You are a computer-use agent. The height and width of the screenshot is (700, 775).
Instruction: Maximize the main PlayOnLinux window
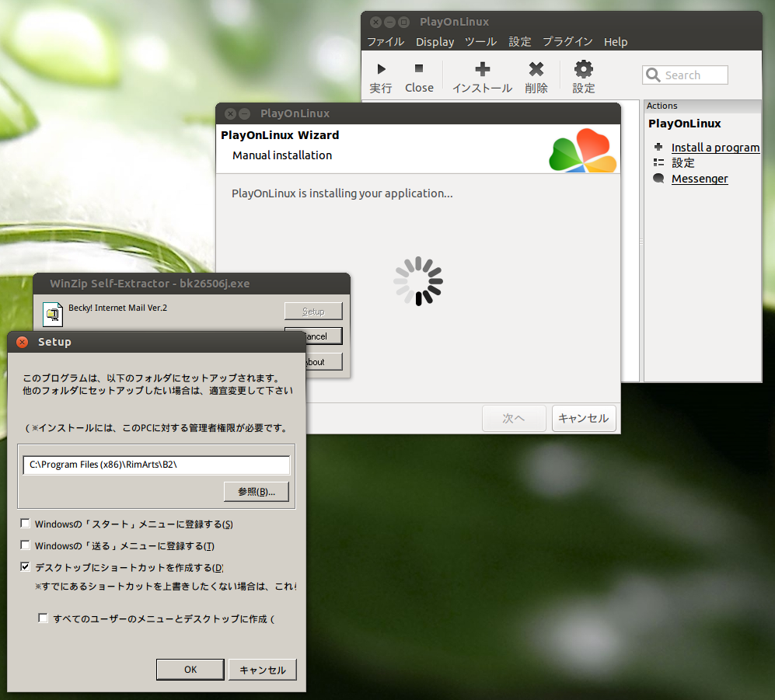click(403, 22)
